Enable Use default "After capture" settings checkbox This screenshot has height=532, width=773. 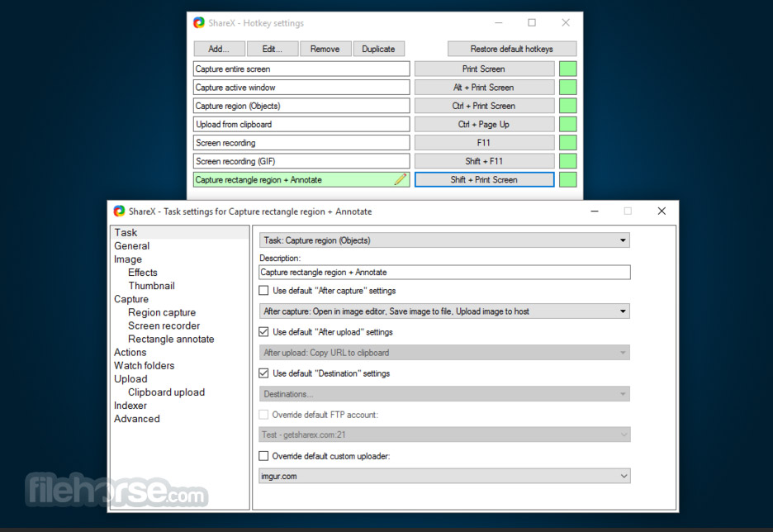263,291
